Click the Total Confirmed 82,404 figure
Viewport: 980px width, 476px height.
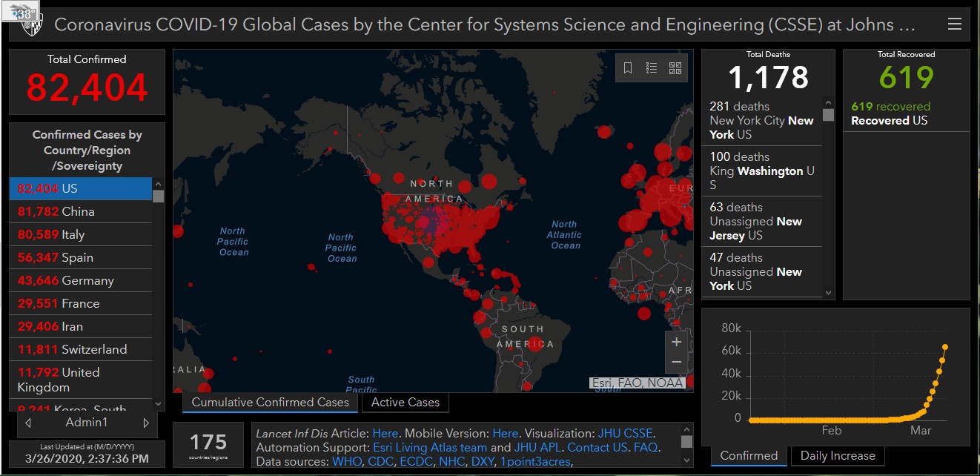pyautogui.click(x=87, y=88)
